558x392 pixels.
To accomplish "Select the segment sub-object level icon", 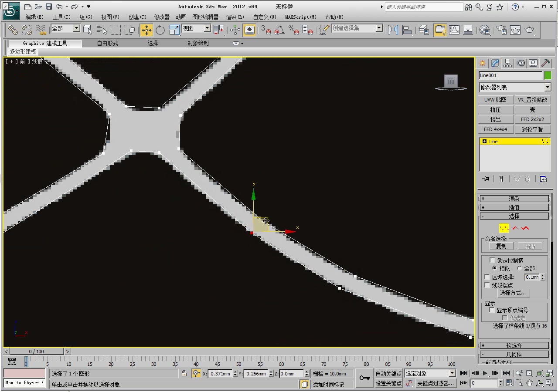I will (515, 227).
